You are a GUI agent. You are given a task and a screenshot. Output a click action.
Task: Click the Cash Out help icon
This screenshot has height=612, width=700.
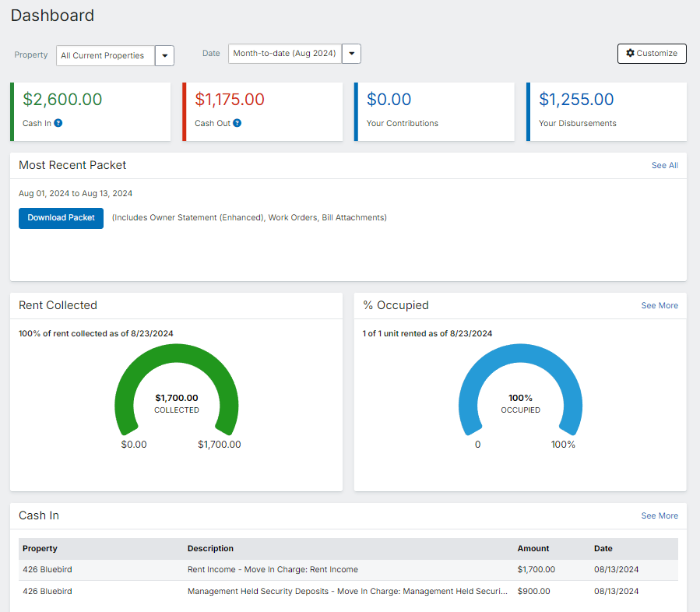(237, 123)
